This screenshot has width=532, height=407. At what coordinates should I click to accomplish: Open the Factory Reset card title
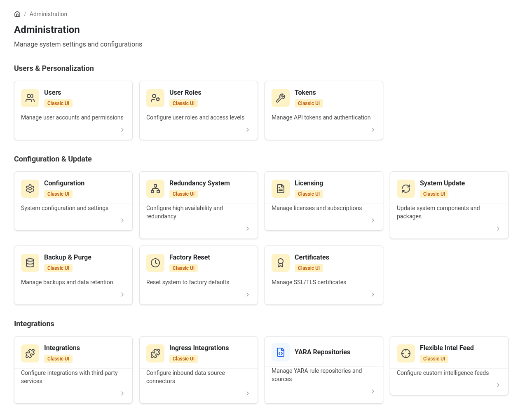point(190,257)
